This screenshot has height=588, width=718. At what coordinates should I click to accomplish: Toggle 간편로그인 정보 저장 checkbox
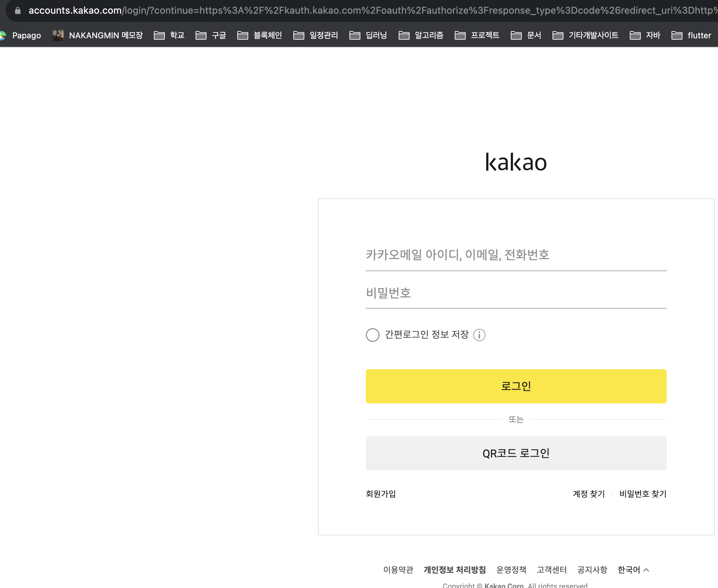tap(373, 335)
